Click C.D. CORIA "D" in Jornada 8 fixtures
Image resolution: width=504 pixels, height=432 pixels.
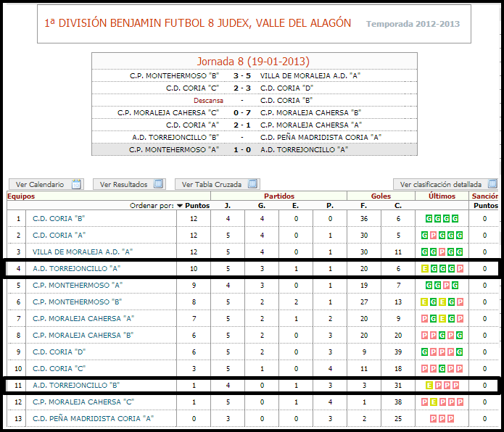286,88
